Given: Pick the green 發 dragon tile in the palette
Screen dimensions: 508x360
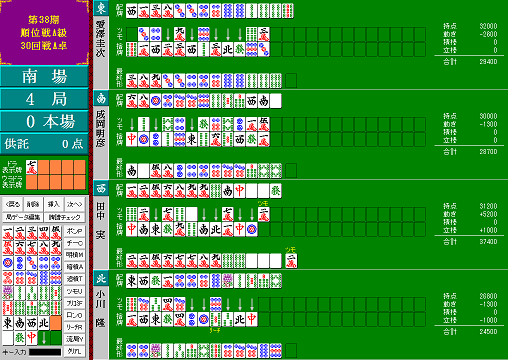Looking at the screenshot, I should click(x=20, y=338).
